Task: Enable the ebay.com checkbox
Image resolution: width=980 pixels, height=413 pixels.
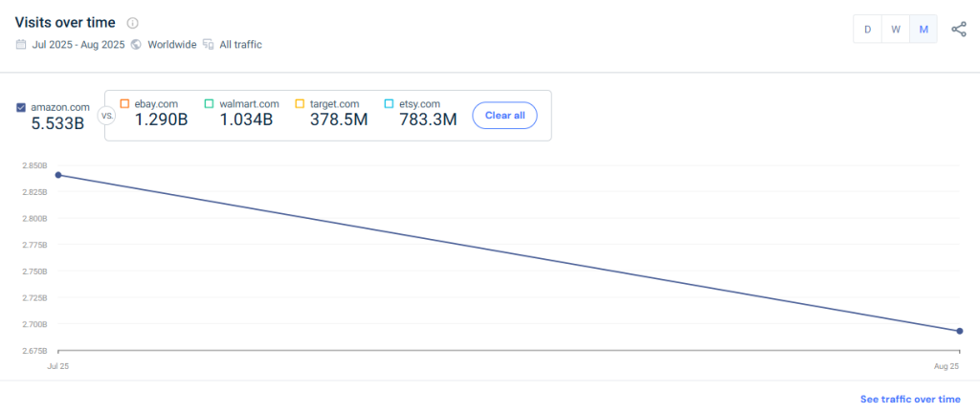Action: pyautogui.click(x=124, y=103)
